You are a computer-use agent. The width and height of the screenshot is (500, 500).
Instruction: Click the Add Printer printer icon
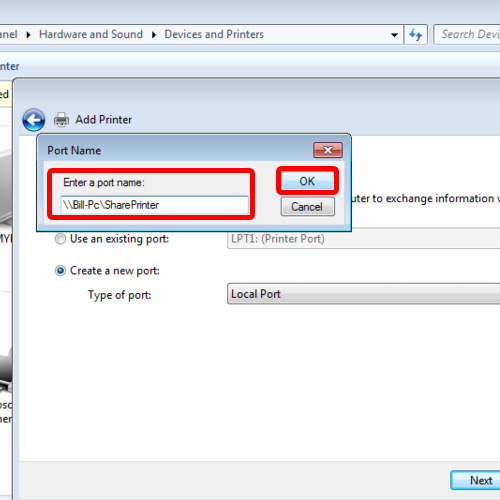coord(61,120)
